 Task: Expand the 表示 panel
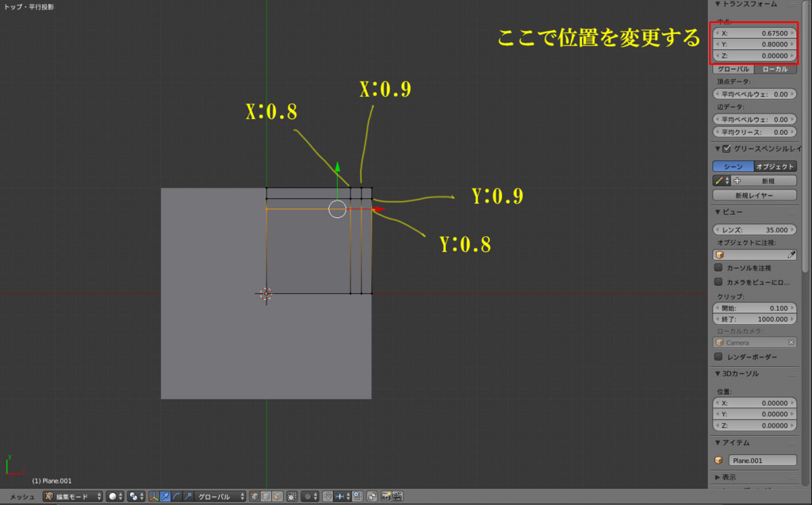tap(718, 477)
